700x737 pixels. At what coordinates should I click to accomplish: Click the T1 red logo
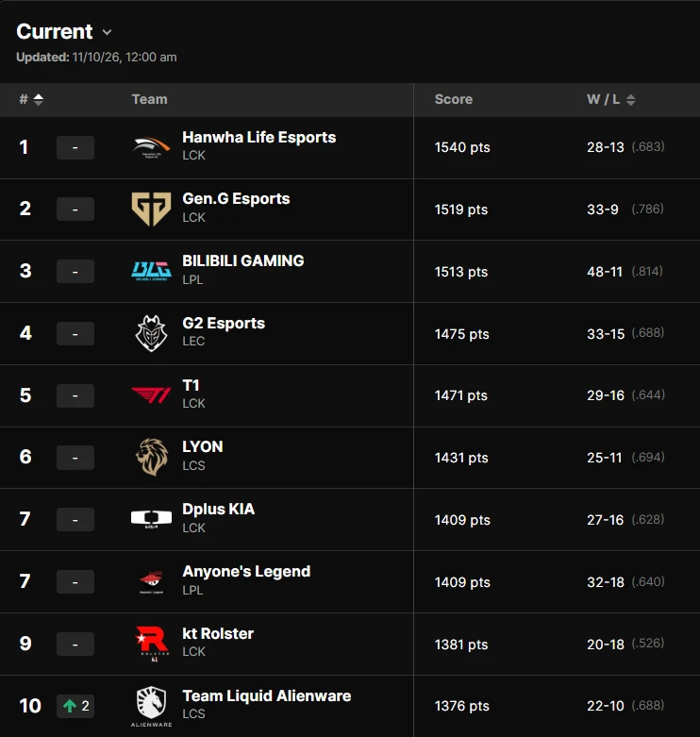[x=151, y=395]
